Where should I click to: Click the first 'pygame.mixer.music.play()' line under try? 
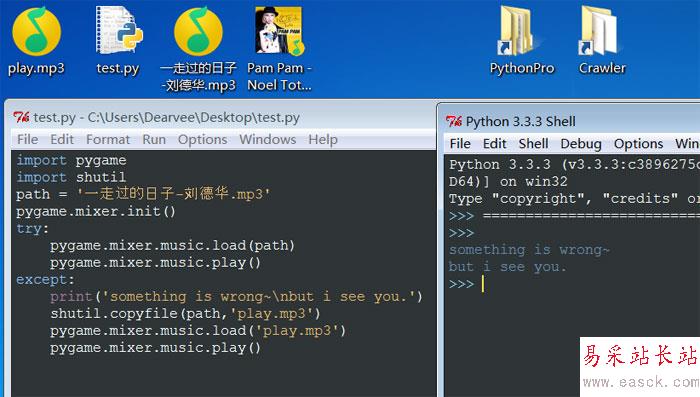[x=155, y=263]
